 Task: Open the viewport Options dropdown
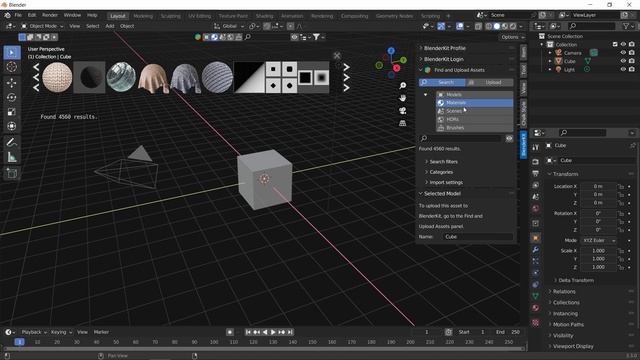(512, 37)
